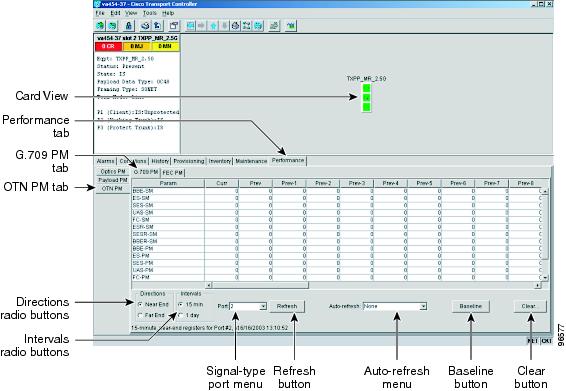Image resolution: width=566 pixels, height=391 pixels.
Task: Click the first green globe toolbar icon
Action: point(100,26)
